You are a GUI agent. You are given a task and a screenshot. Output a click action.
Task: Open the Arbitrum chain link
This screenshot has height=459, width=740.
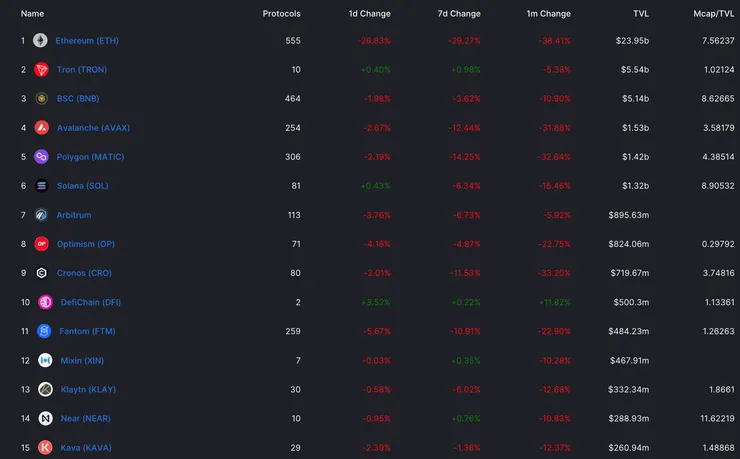(x=75, y=215)
